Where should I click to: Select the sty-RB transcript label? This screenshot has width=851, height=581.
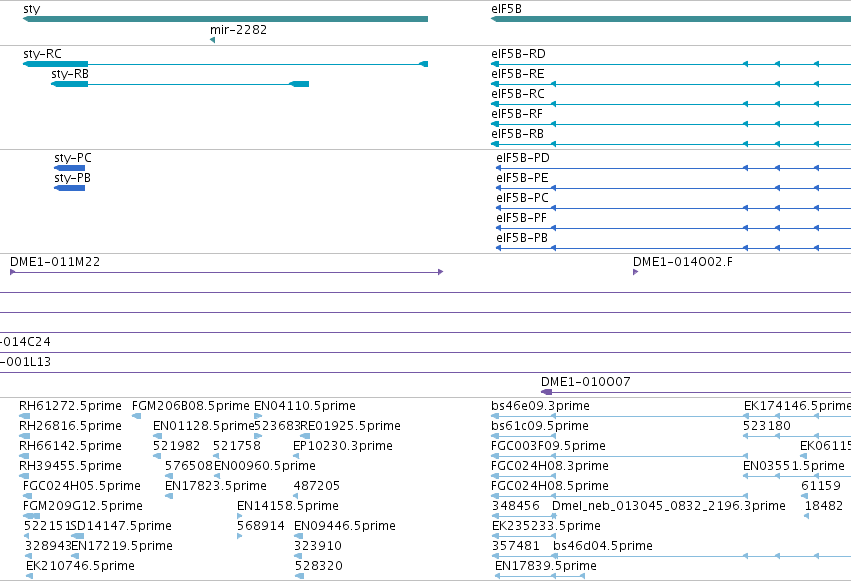70,74
